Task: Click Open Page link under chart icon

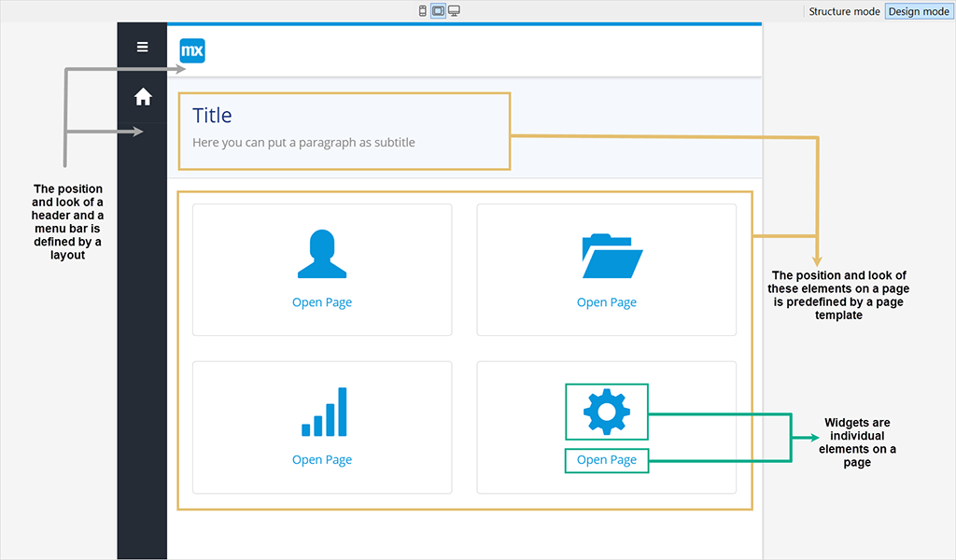Action: (322, 460)
